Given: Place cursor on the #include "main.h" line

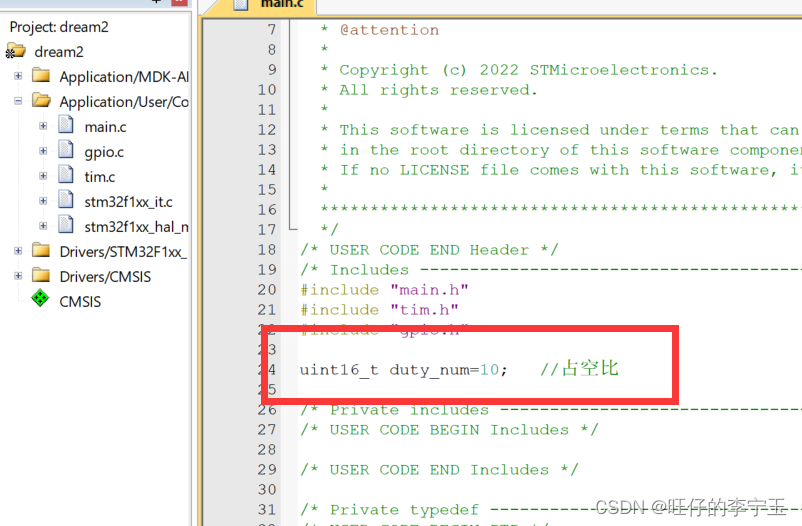Looking at the screenshot, I should coord(384,290).
